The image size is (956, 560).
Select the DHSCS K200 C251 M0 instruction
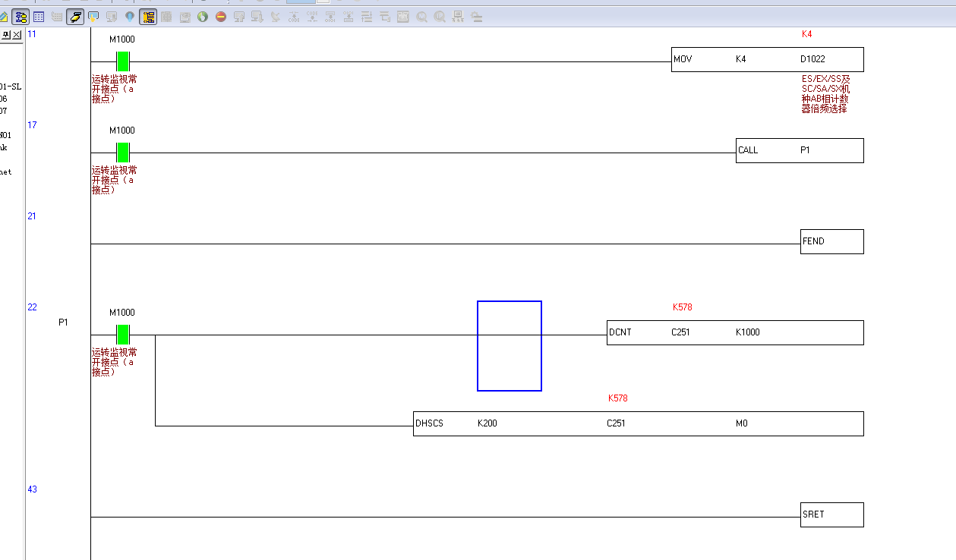point(638,423)
